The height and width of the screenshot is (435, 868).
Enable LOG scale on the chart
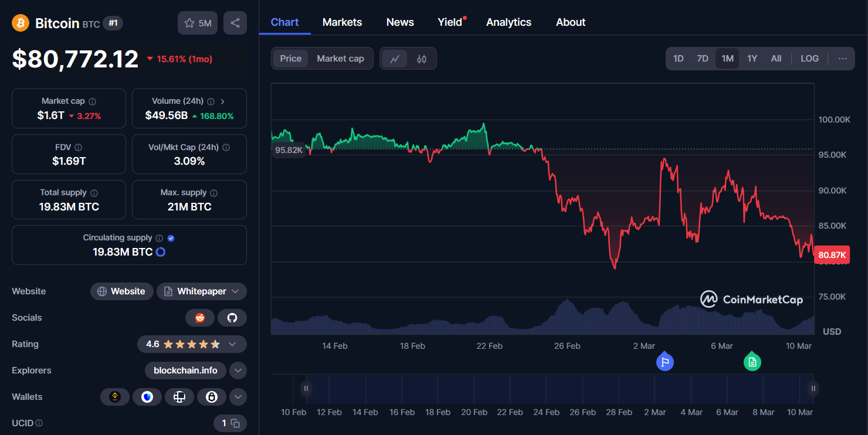[809, 58]
